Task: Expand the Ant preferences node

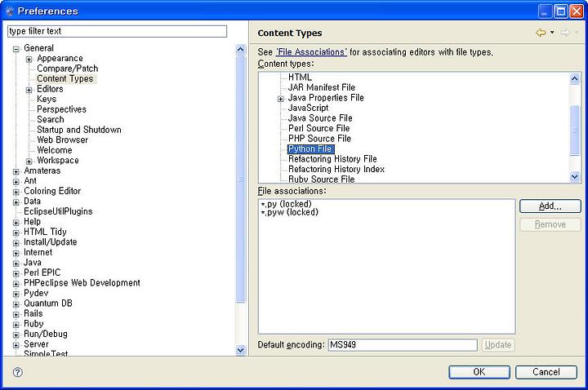Action: click(x=16, y=182)
